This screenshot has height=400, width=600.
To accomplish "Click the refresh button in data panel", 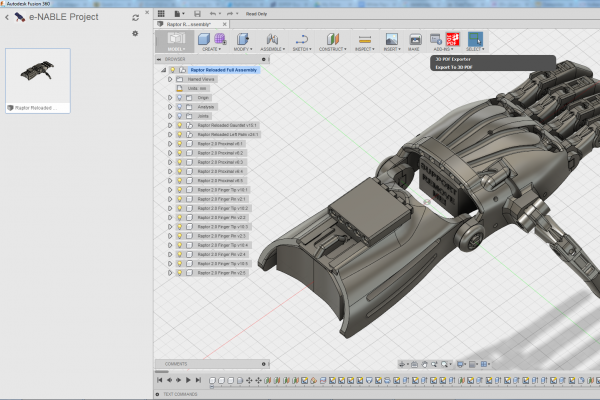I will coord(135,17).
